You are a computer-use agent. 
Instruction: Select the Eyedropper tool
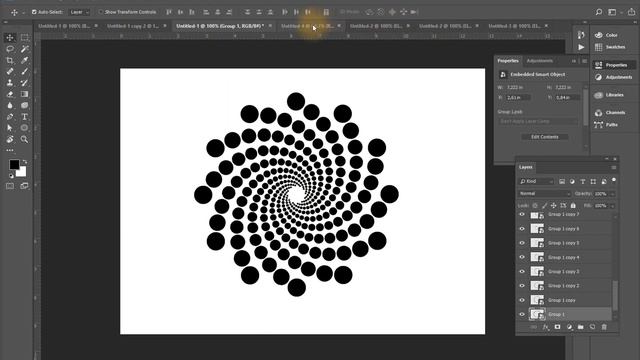pyautogui.click(x=24, y=60)
